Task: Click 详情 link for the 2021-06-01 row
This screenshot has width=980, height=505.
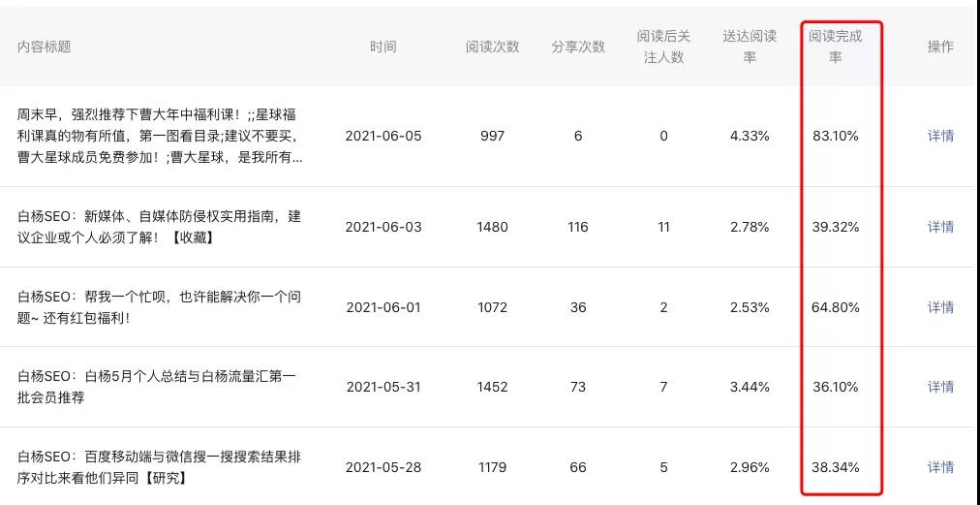Action: pyautogui.click(x=940, y=307)
